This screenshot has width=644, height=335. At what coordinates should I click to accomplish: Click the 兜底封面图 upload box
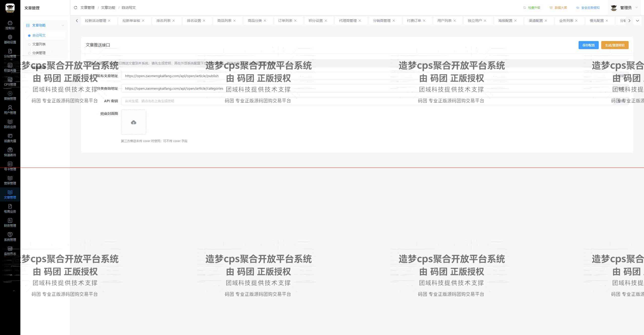(x=134, y=122)
